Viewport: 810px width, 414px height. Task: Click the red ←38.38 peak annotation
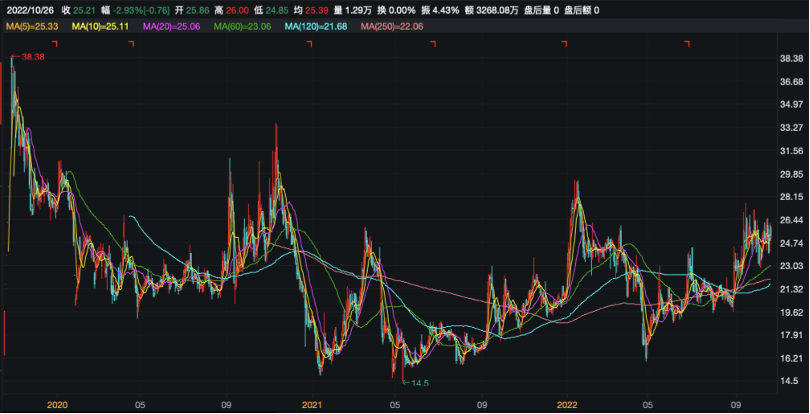pos(28,57)
